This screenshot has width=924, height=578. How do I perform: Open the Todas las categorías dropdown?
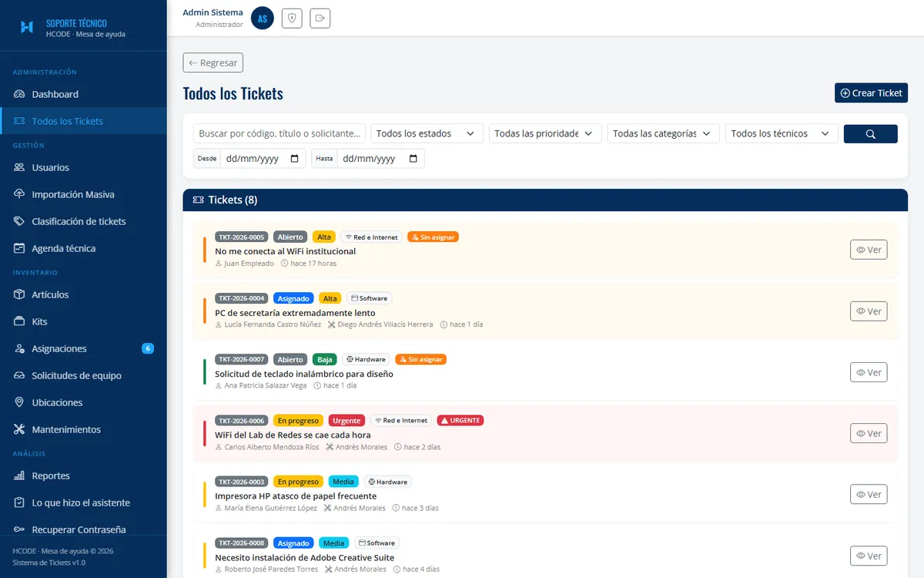(664, 133)
